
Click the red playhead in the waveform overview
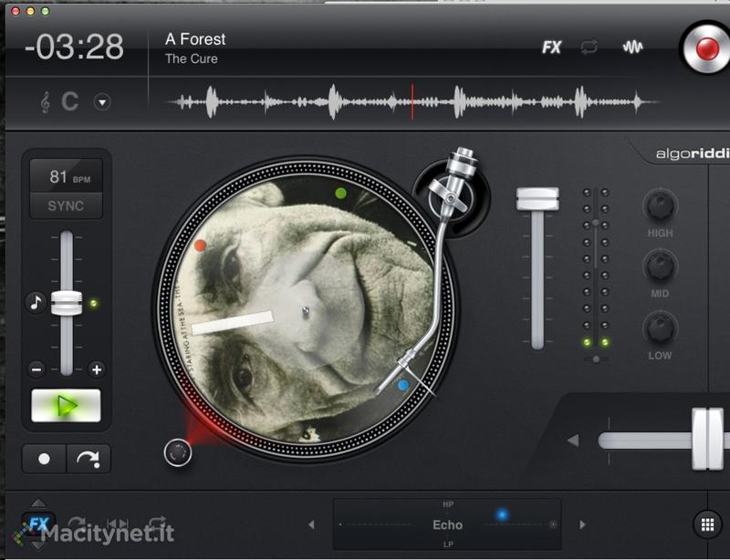(412, 101)
